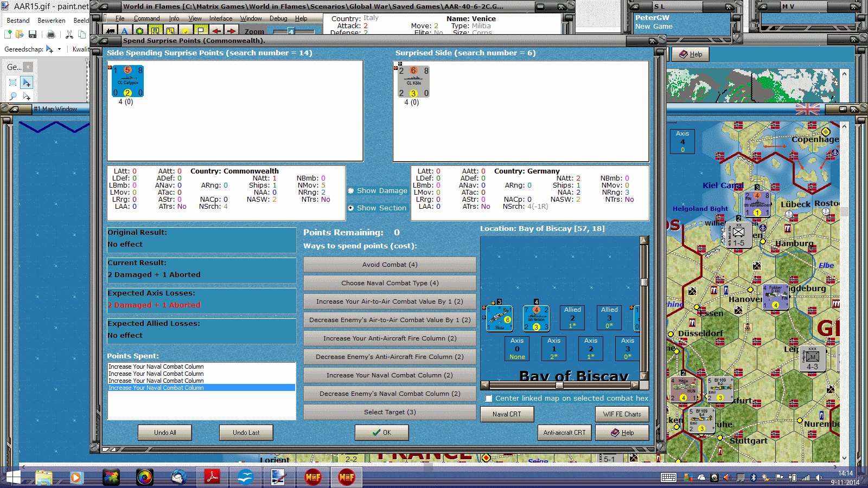This screenshot has height=488, width=868.
Task: Click Choose Naval Combat Type (4)
Action: click(390, 283)
